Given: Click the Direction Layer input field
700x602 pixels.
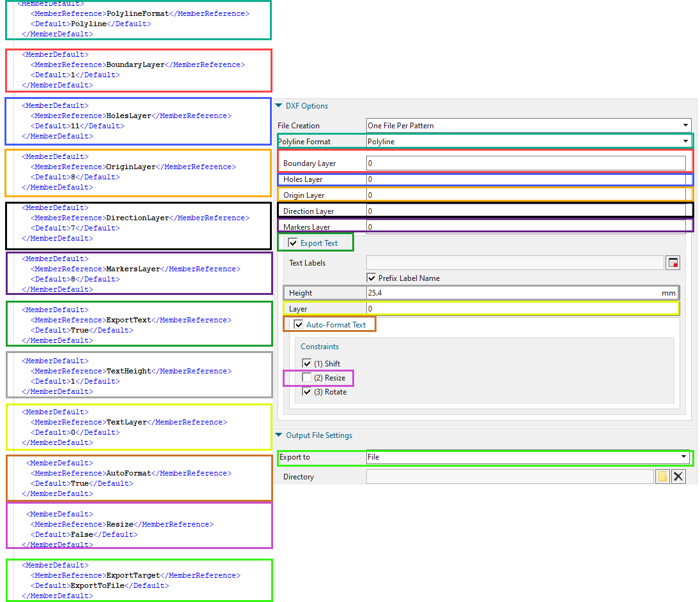Looking at the screenshot, I should click(x=526, y=211).
